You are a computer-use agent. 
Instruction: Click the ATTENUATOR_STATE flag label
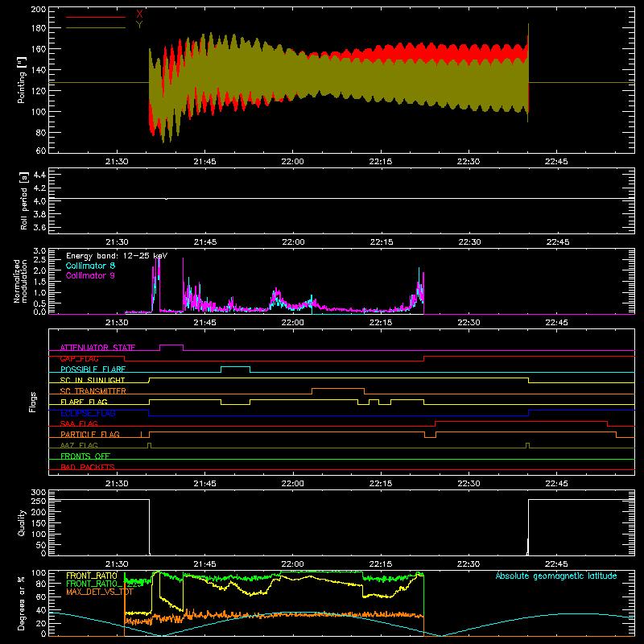[97, 348]
